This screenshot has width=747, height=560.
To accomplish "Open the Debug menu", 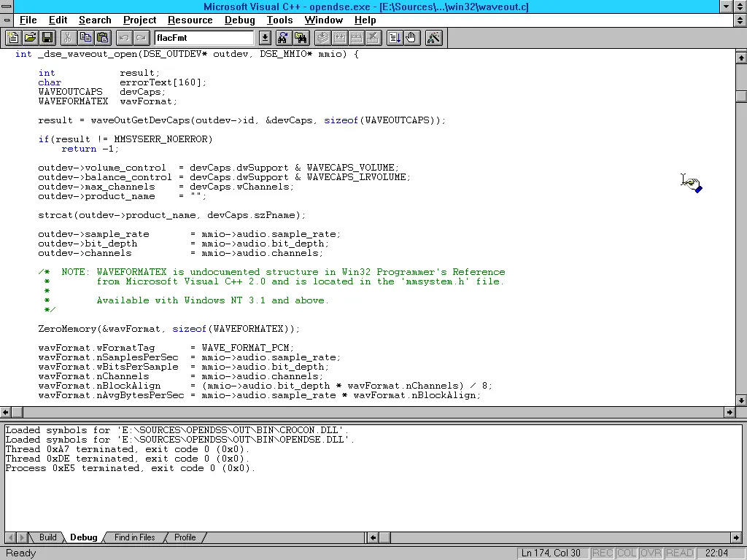I will [239, 20].
